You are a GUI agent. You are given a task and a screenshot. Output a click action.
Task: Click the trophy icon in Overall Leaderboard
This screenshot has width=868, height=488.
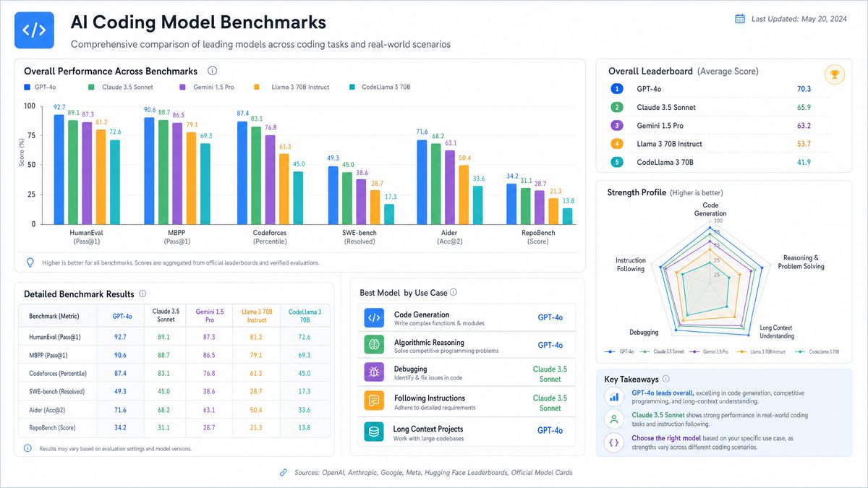click(835, 74)
